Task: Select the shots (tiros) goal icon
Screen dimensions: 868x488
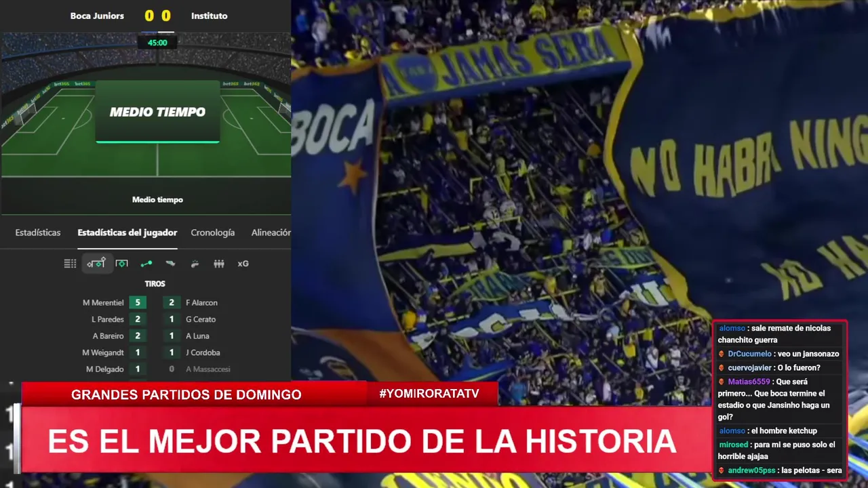Action: pyautogui.click(x=96, y=264)
